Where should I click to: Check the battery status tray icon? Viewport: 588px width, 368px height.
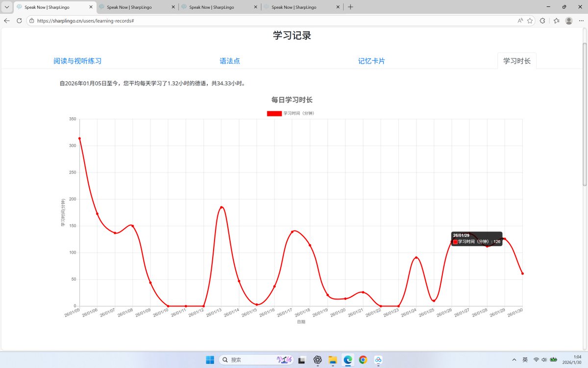pos(553,360)
